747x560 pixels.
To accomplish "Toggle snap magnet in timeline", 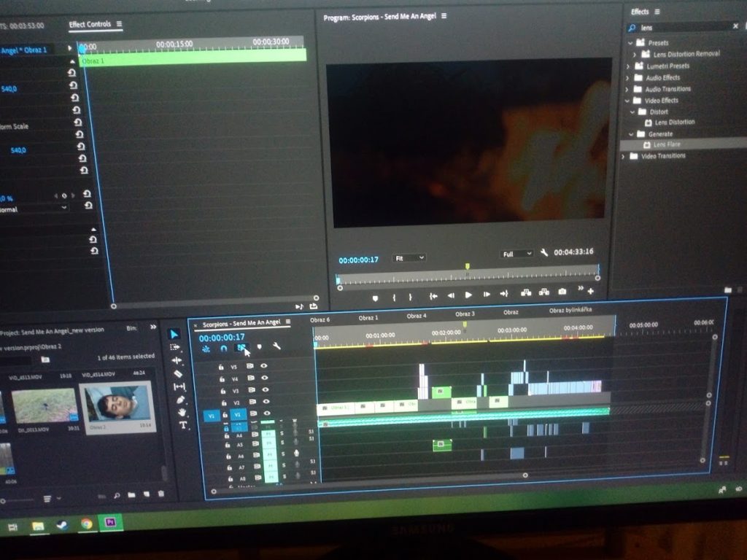I will point(223,349).
